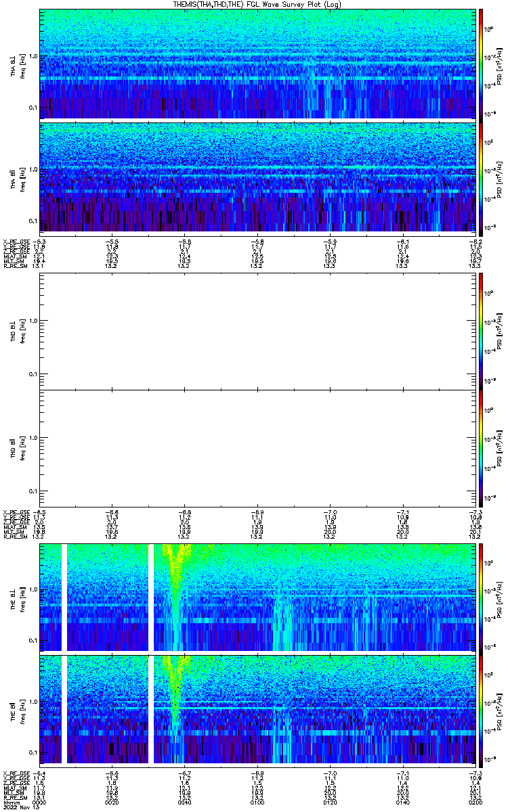Click the THA B-perpendicular spectrogram panel
508x812 pixels.
click(x=257, y=64)
